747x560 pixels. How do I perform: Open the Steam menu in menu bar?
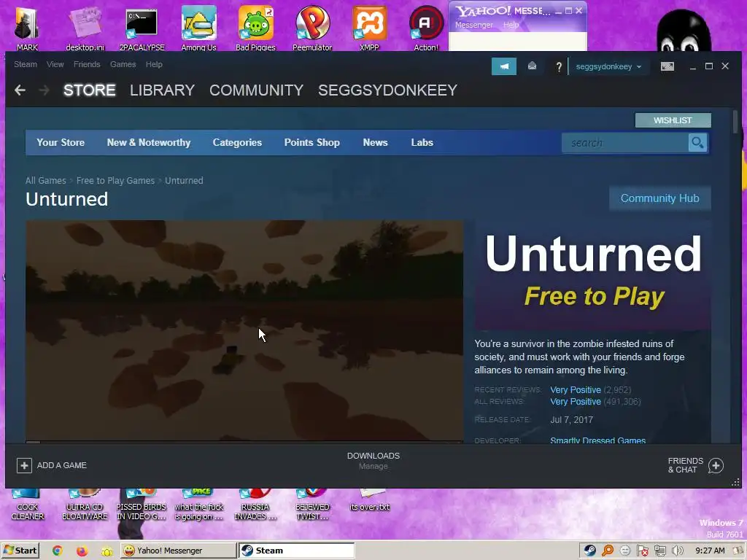(x=26, y=64)
